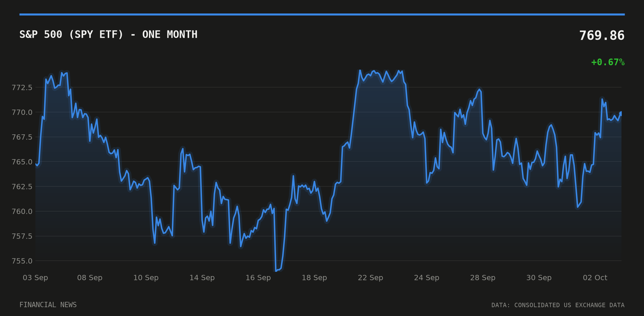Click the 22 Sep date label
Image resolution: width=644 pixels, height=316 pixels.
371,278
